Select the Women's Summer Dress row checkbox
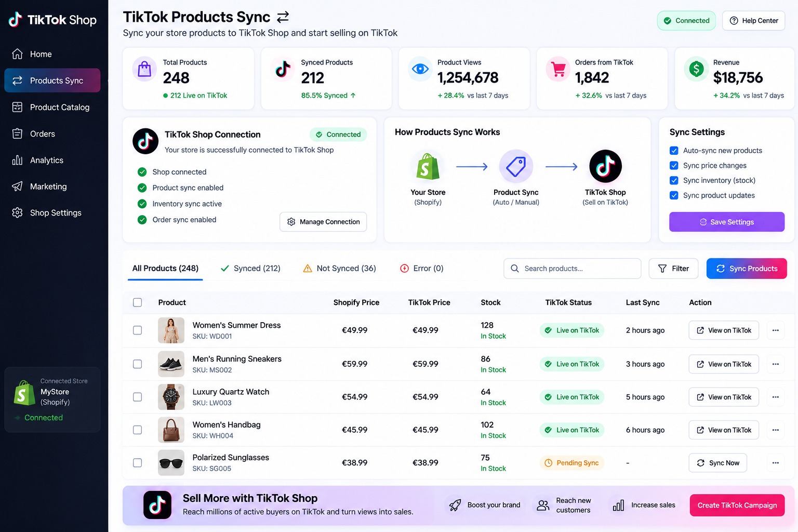This screenshot has height=532, width=798. click(x=137, y=330)
